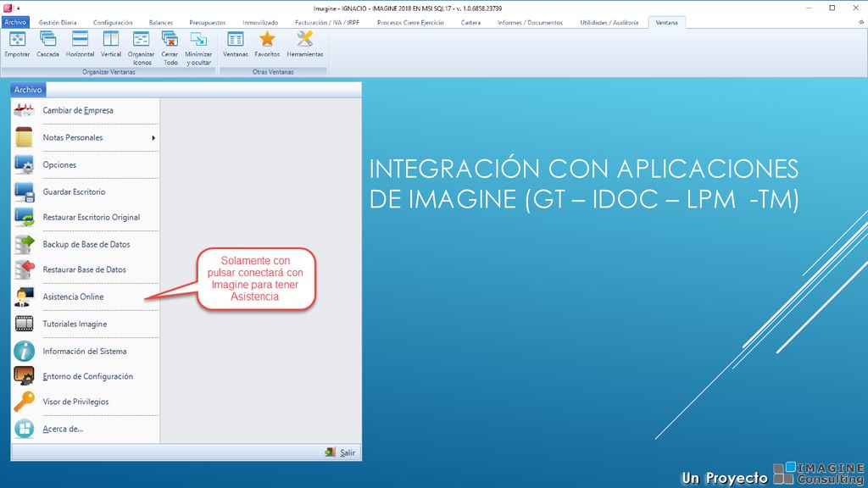868x488 pixels.
Task: Click the Empotrar windows icon
Action: click(17, 39)
